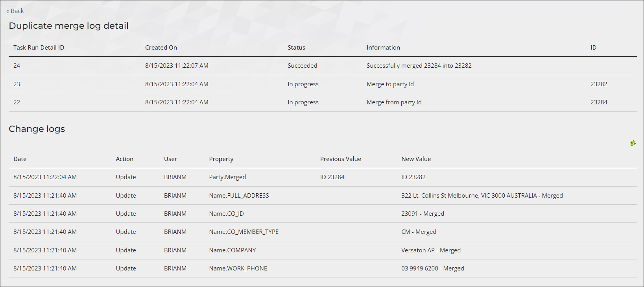
Task: Click the Previous Value column header
Action: pyautogui.click(x=341, y=159)
